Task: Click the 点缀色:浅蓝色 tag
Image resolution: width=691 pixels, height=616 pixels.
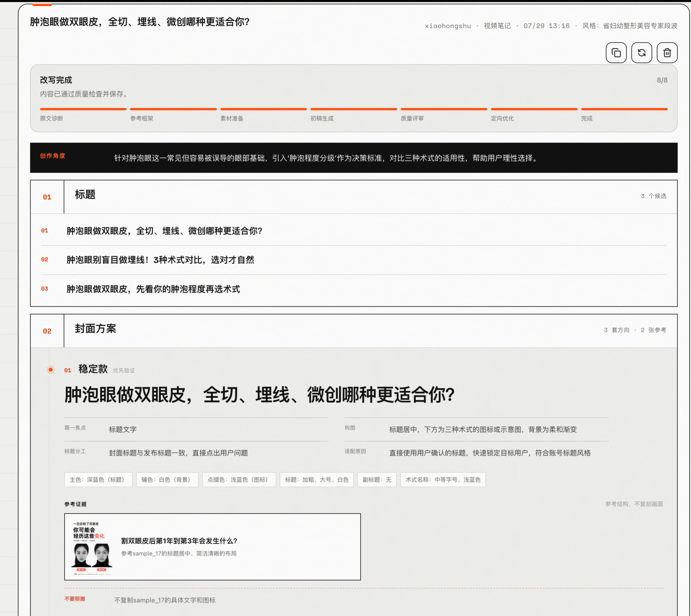Action: point(239,480)
